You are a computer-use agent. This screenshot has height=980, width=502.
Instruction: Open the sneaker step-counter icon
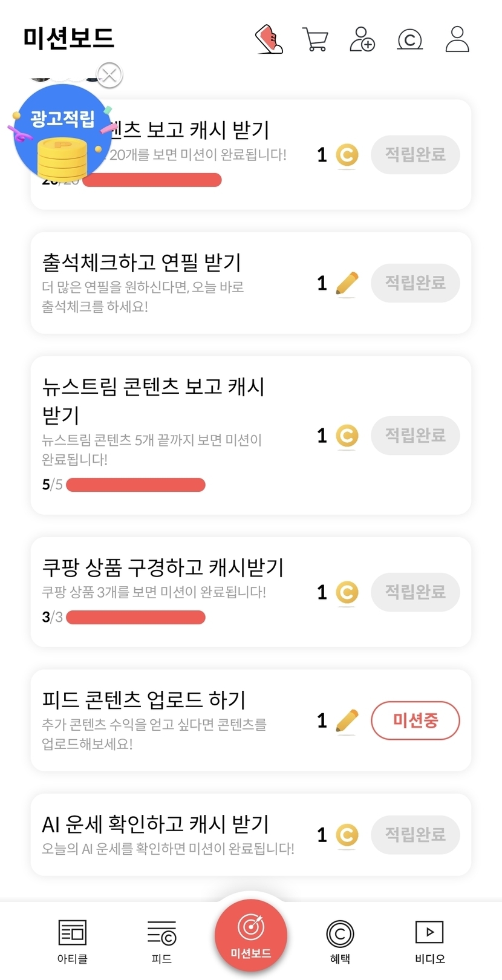[269, 39]
